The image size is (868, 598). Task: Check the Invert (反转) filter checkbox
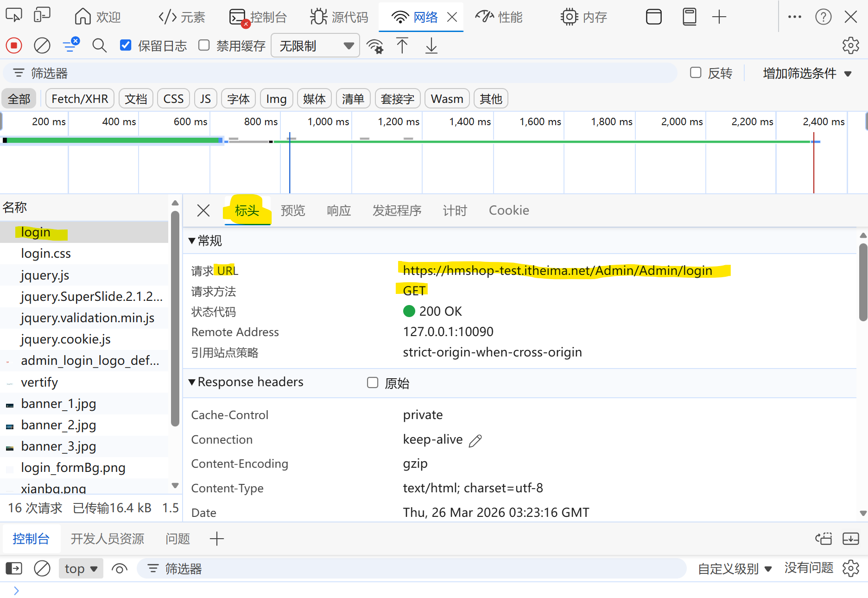[695, 73]
